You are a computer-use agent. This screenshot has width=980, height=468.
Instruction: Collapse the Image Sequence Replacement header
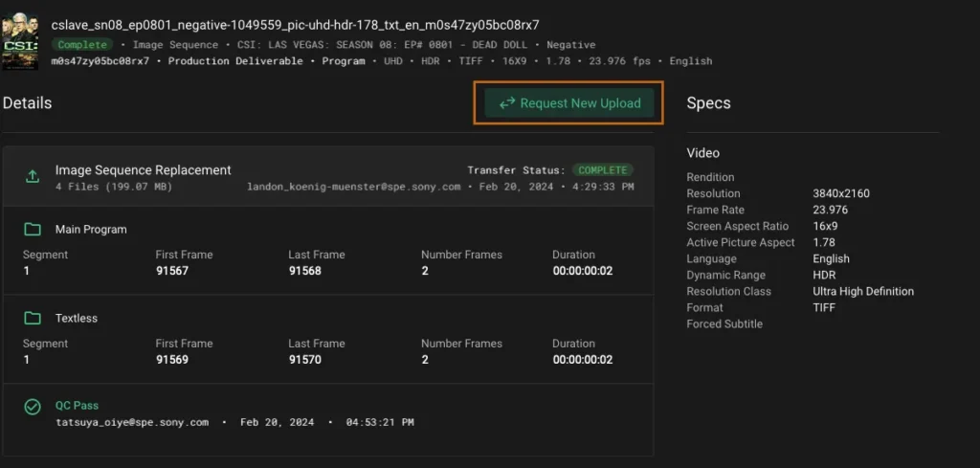pos(144,170)
